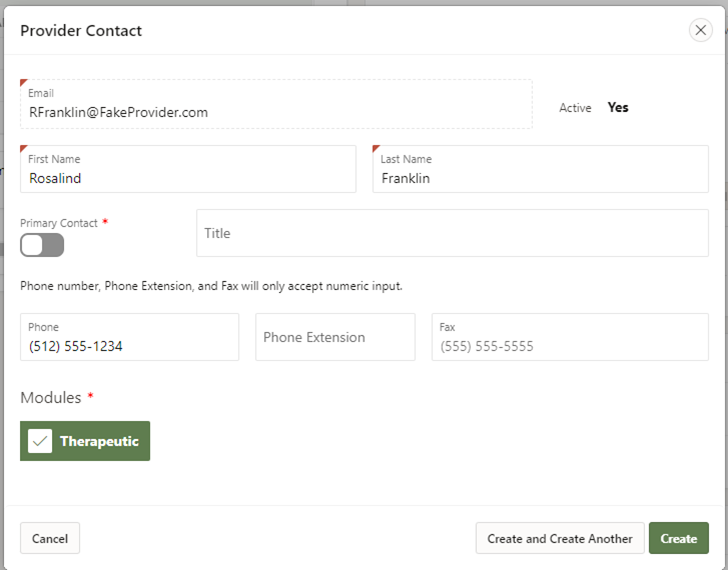The image size is (728, 570).
Task: Select the Last Name input
Action: point(540,178)
